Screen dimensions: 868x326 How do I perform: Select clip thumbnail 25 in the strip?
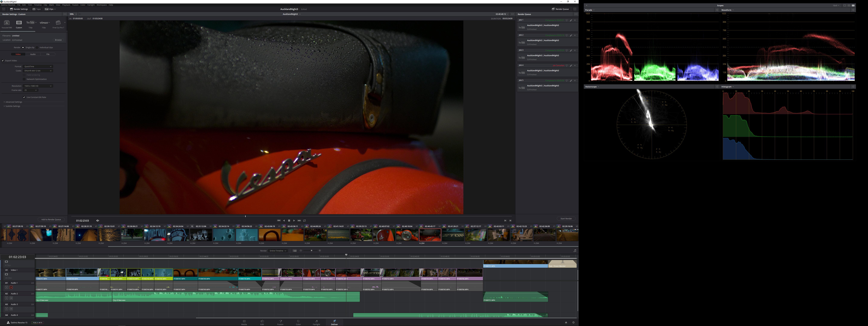tap(430, 235)
